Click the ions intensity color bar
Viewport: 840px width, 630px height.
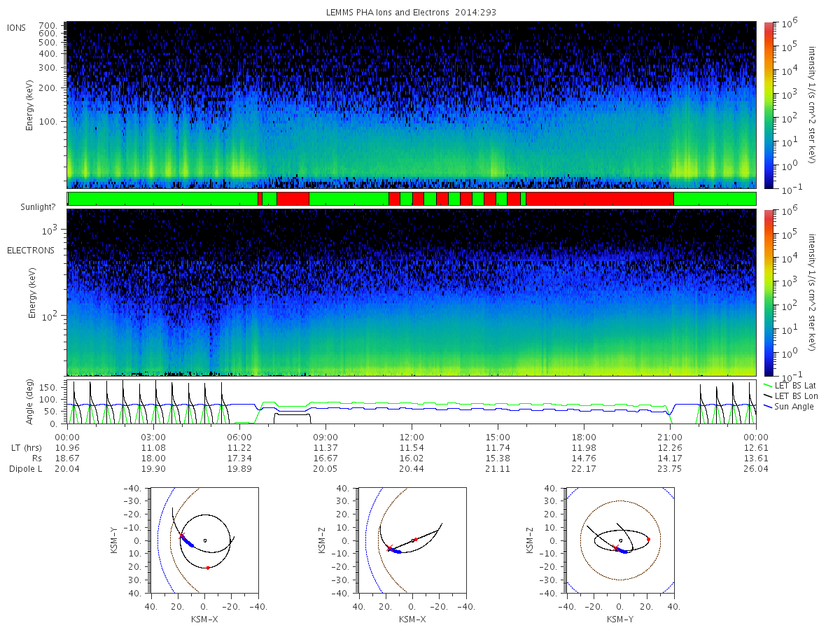click(x=768, y=105)
